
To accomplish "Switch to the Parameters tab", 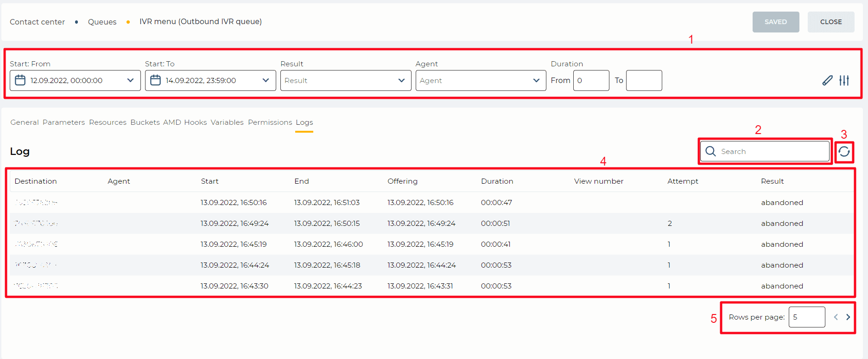I will point(64,122).
